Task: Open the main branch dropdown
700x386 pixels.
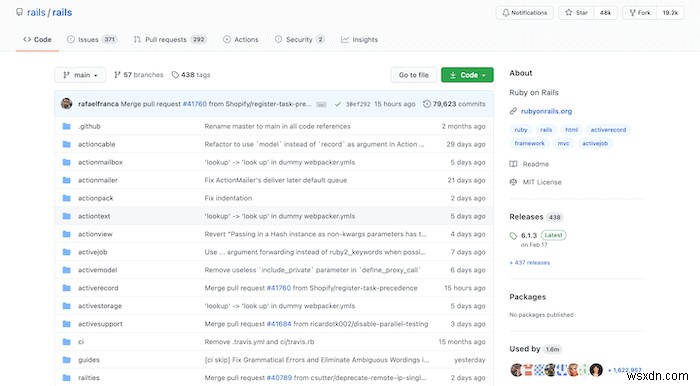Action: point(80,75)
